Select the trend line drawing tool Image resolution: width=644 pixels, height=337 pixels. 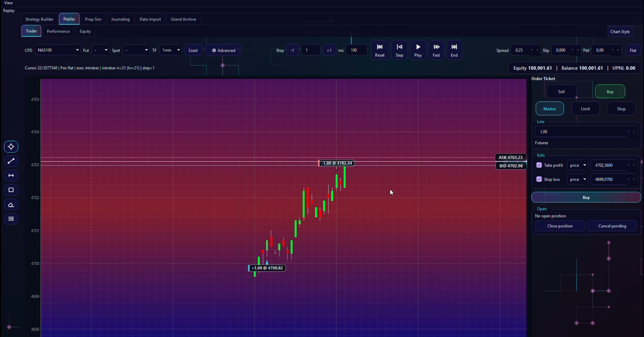tap(11, 161)
